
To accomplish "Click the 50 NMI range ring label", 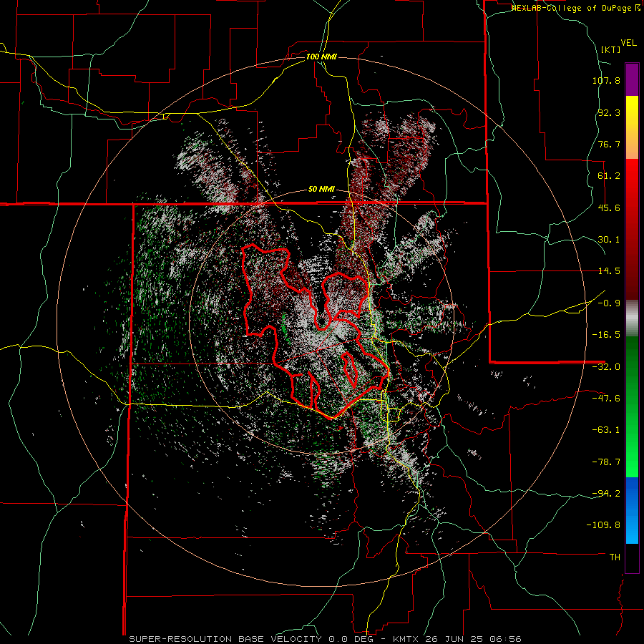I will 321,190.
